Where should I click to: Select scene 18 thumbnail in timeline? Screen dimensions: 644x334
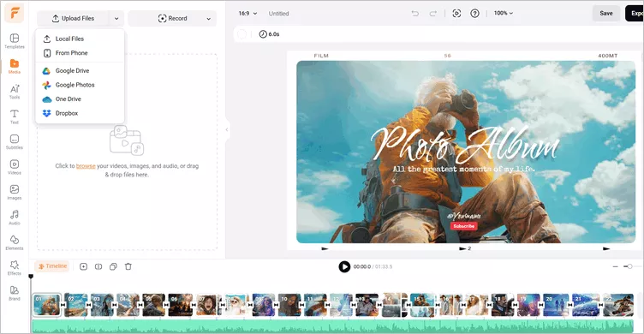503,305
